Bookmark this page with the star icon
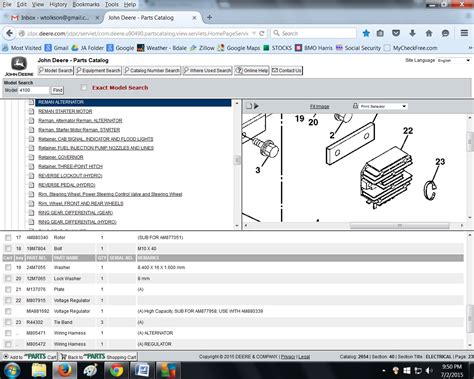 click(x=366, y=33)
